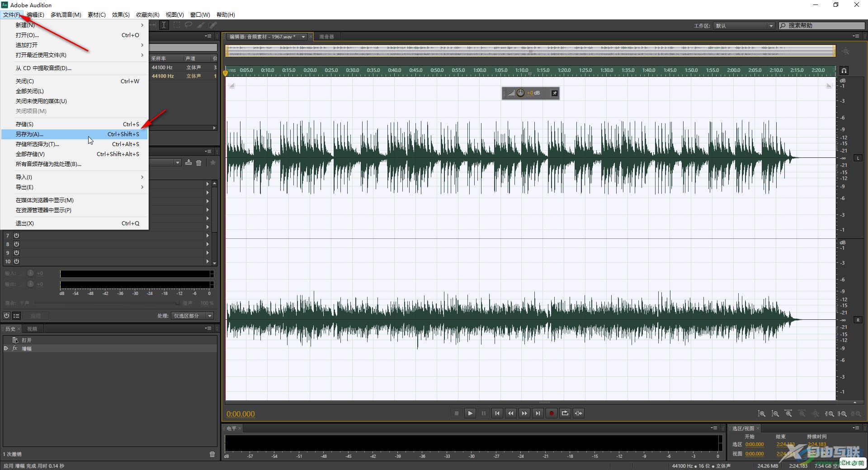Screen dimensions: 868x470
Task: Click the 搜索帮助 search field
Action: pyautogui.click(x=821, y=26)
